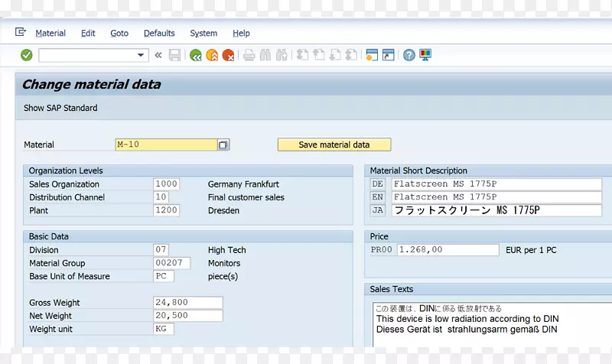Viewport: 612px width, 364px height.
Task: Click the Gross Weight field 24,800
Action: pos(188,302)
